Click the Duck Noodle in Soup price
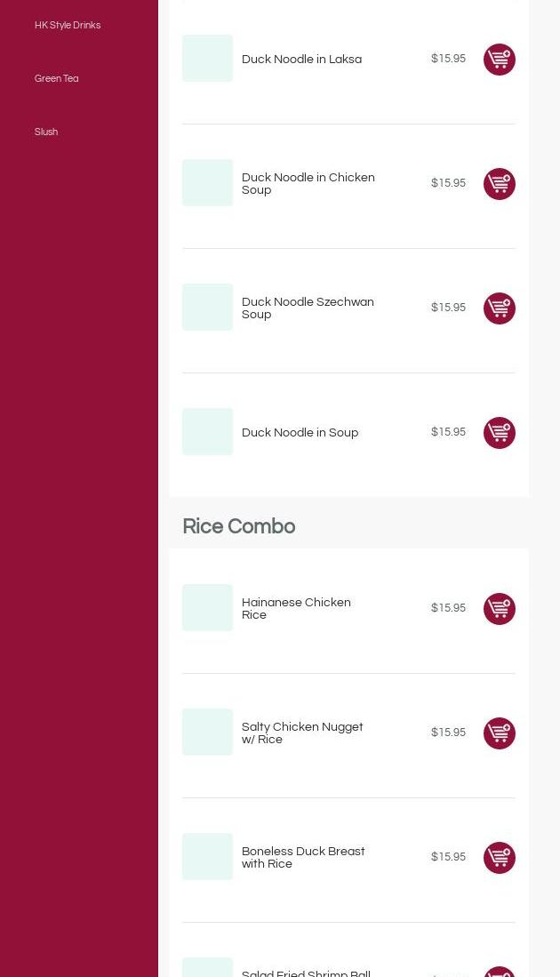560x977 pixels. [x=448, y=432]
